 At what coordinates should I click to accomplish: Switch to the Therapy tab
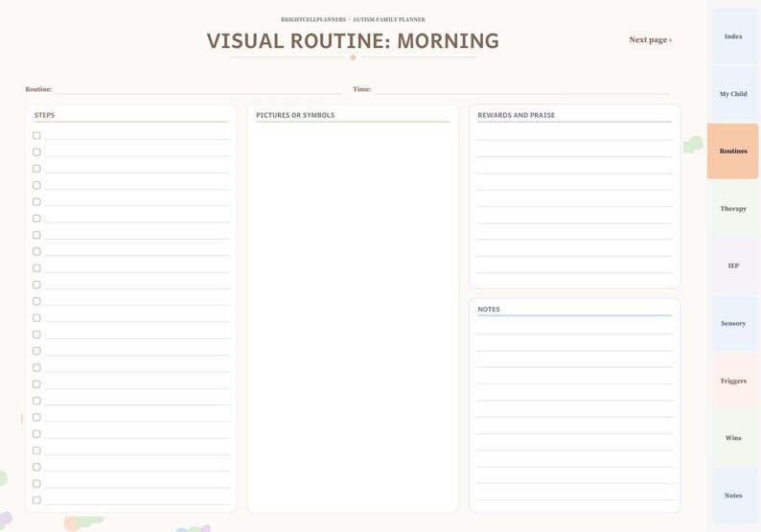pos(733,209)
